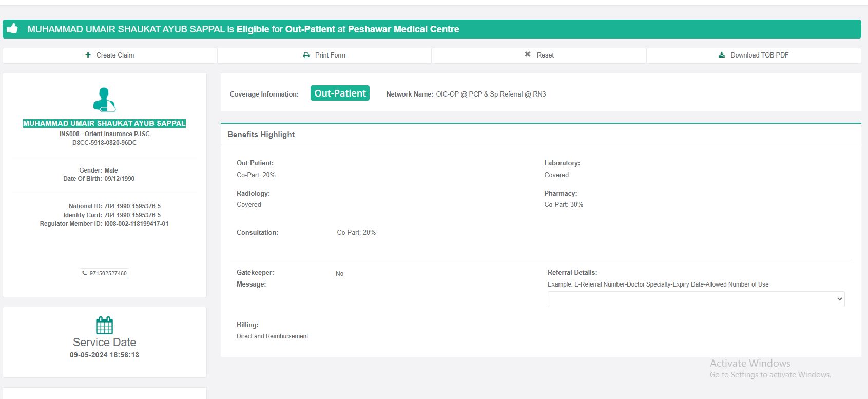Click the plus icon beside Create Claim
This screenshot has width=868, height=399.
pos(88,55)
